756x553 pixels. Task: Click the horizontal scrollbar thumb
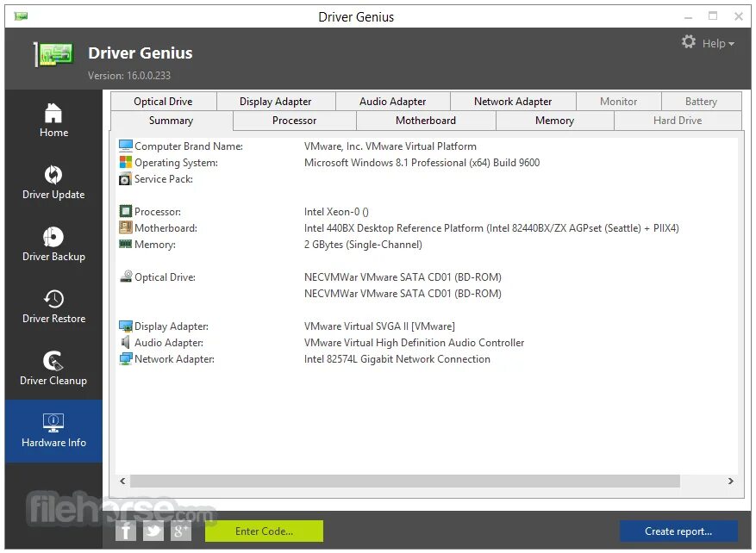point(405,481)
